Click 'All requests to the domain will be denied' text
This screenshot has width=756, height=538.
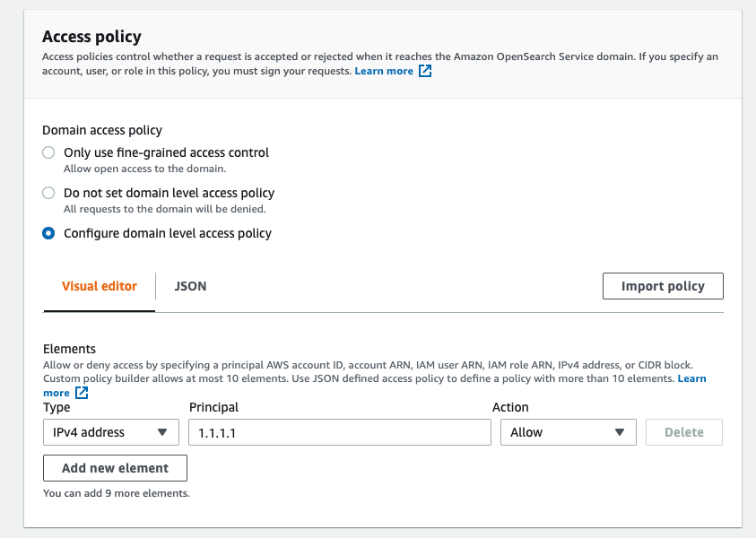click(x=165, y=209)
